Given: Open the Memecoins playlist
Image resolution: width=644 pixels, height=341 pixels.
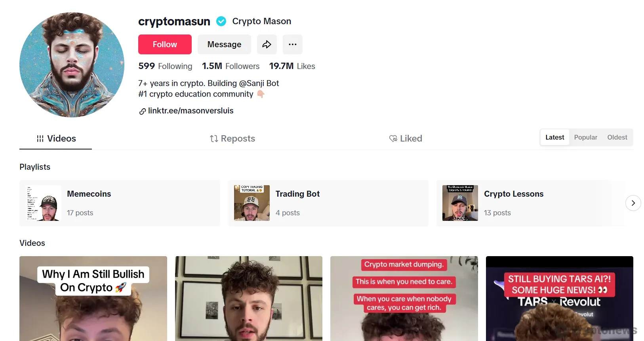Looking at the screenshot, I should point(120,203).
